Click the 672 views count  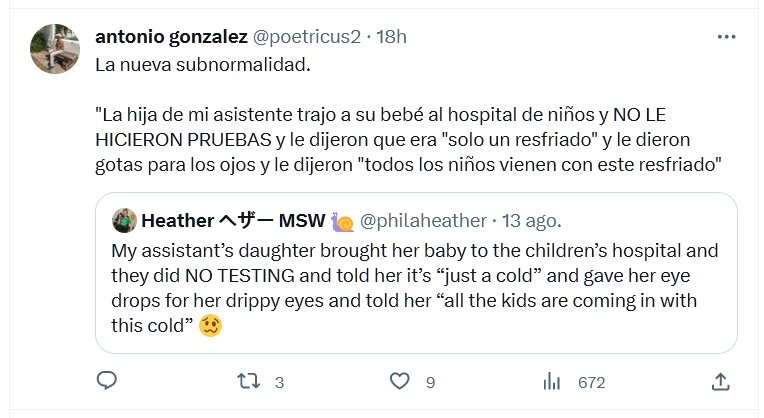(592, 382)
